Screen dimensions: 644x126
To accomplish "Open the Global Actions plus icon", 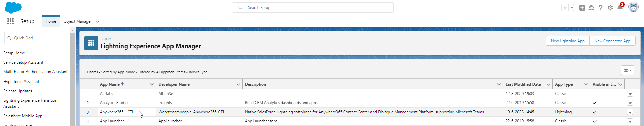I will point(582,8).
